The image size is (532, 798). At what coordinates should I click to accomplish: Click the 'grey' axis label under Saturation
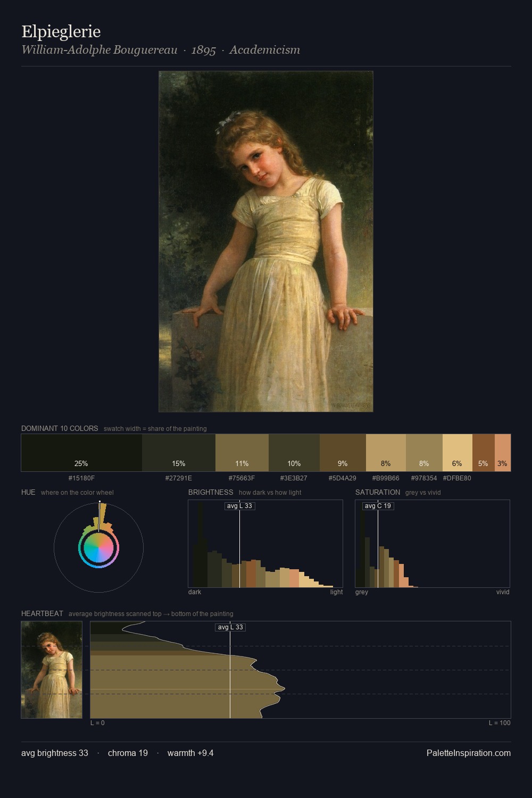pyautogui.click(x=362, y=592)
